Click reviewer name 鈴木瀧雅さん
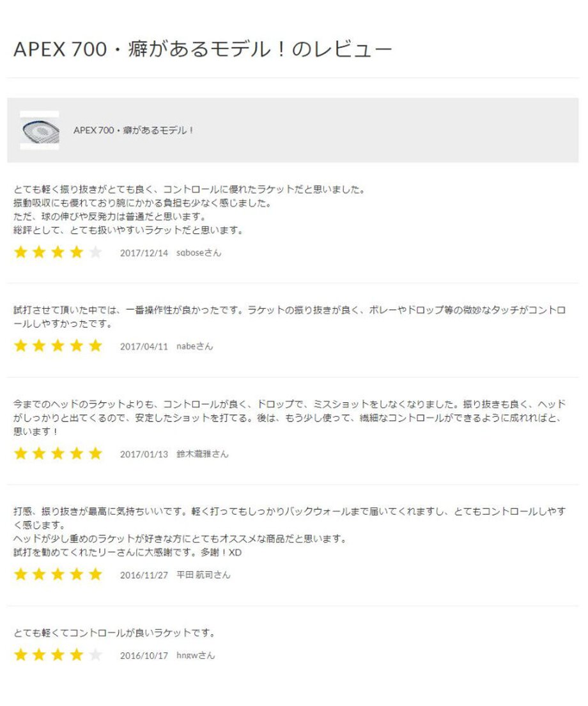Viewport: 588px width, 706px height. (x=203, y=454)
